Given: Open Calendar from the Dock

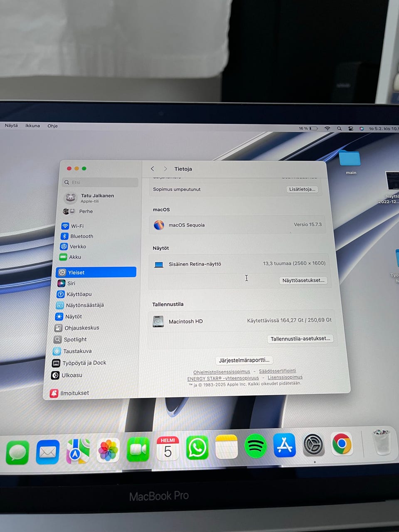Looking at the screenshot, I should pyautogui.click(x=167, y=448).
